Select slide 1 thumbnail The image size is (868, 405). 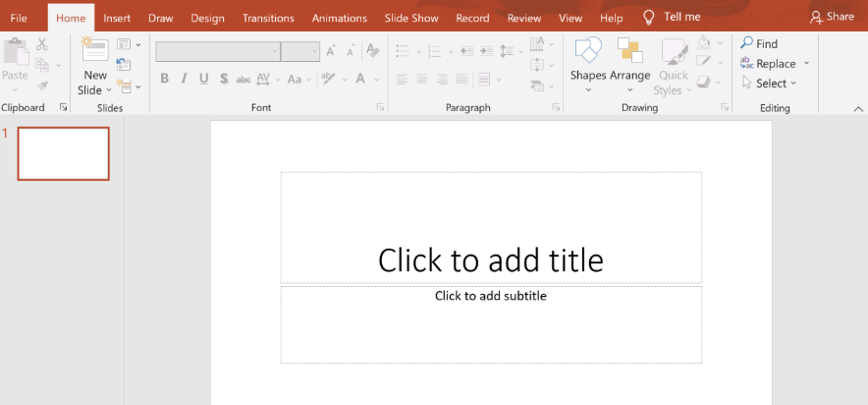(x=63, y=153)
